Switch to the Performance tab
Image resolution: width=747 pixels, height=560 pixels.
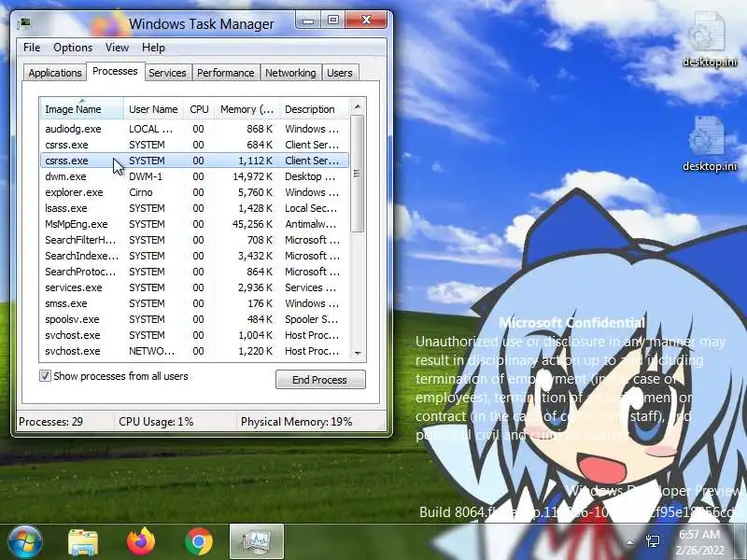(x=225, y=73)
